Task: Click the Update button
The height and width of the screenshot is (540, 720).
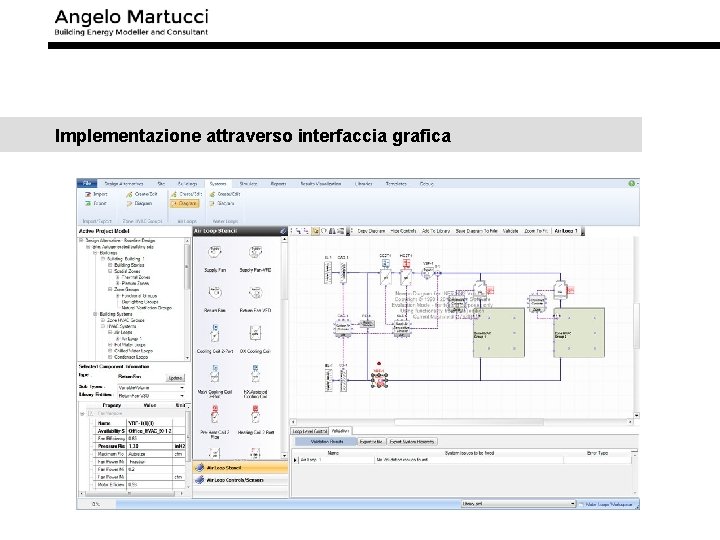Action: point(175,378)
